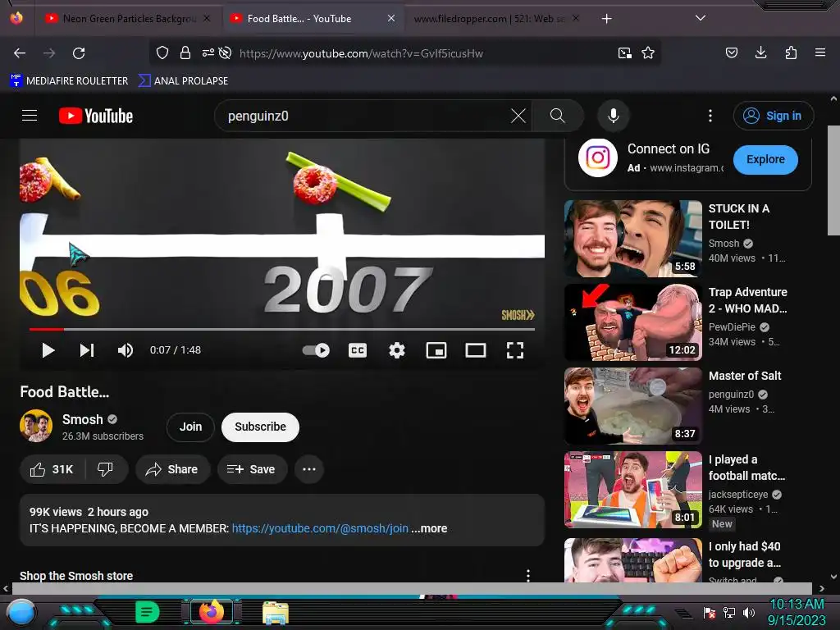Click the browser back arrow

coord(20,53)
